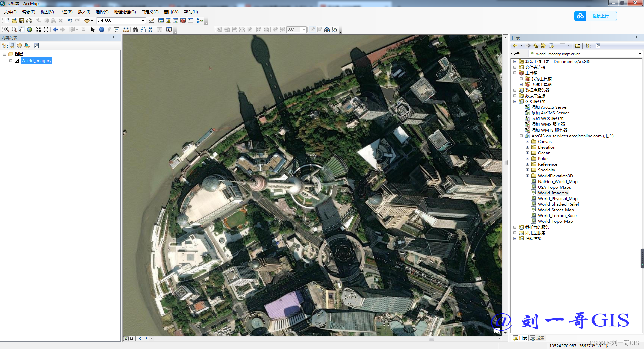Switch to layout view at map bottom

tap(131, 338)
